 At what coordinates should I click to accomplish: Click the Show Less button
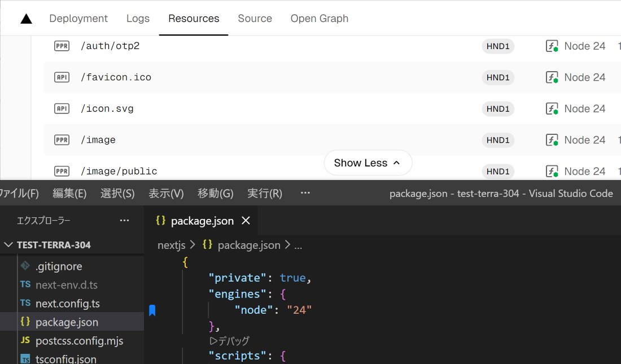click(x=368, y=163)
